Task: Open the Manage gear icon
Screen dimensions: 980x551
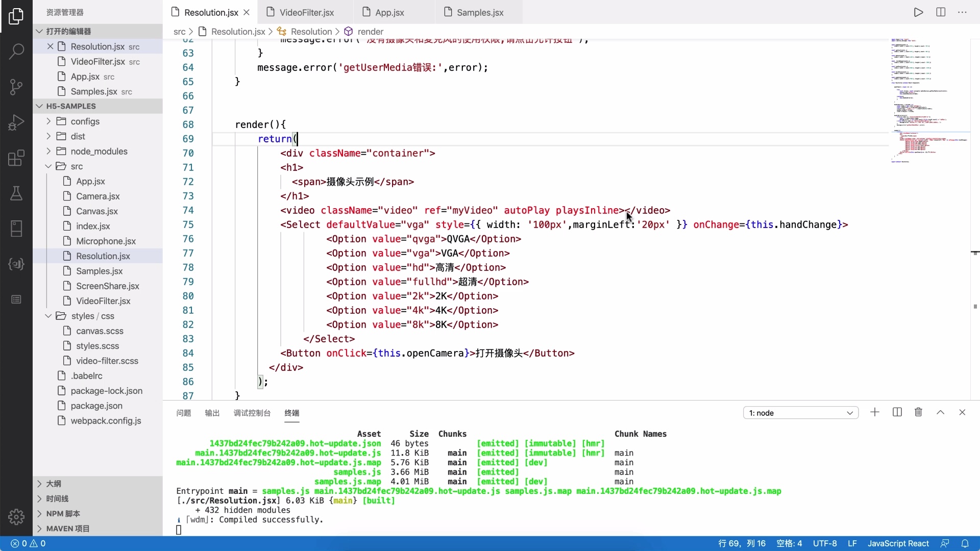Action: click(16, 516)
